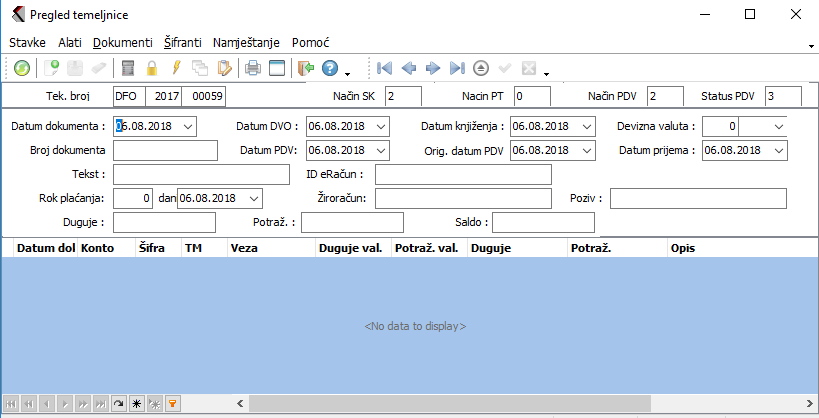Expand the Datum DVO date dropdown

pos(382,126)
